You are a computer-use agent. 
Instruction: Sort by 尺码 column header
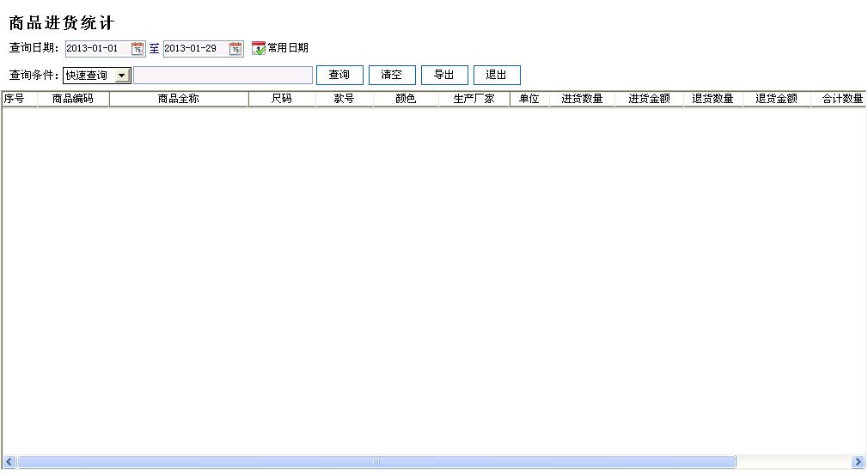(x=282, y=99)
